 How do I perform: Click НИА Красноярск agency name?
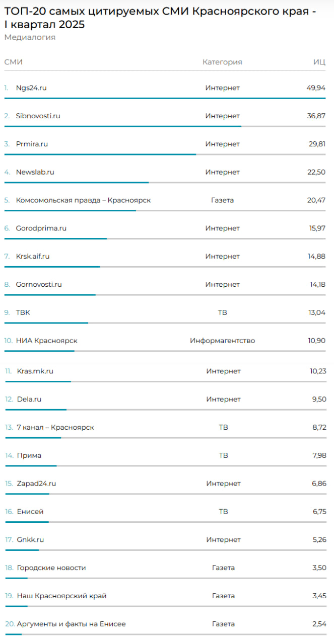point(46,341)
